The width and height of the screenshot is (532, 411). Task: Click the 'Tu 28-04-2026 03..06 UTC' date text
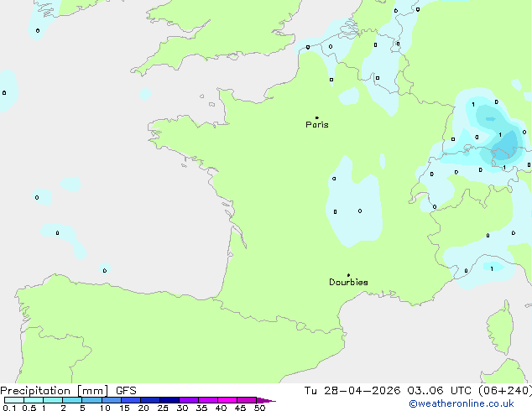[388, 391]
